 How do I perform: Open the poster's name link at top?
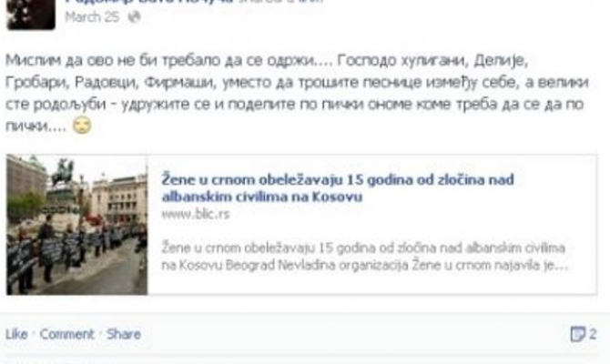(149, 2)
